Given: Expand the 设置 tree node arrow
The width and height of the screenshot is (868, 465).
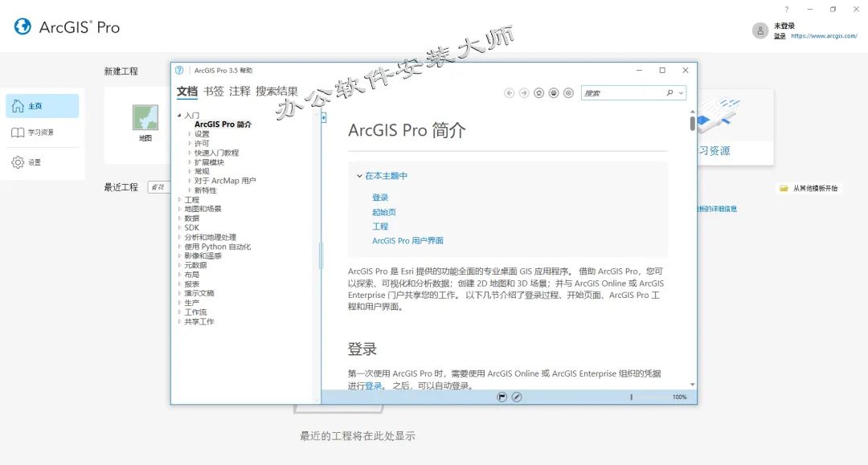Looking at the screenshot, I should [x=190, y=134].
